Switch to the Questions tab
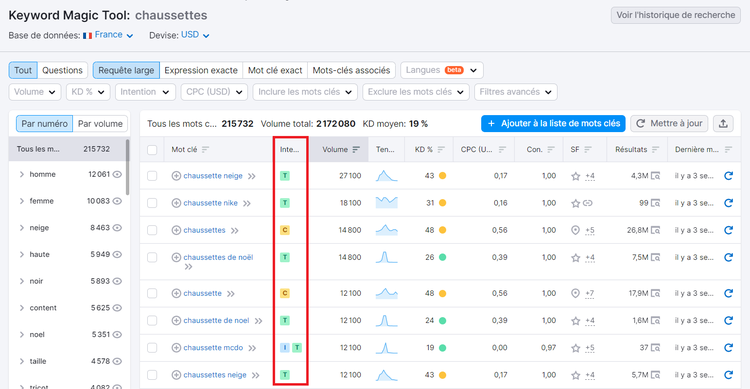 [x=62, y=70]
